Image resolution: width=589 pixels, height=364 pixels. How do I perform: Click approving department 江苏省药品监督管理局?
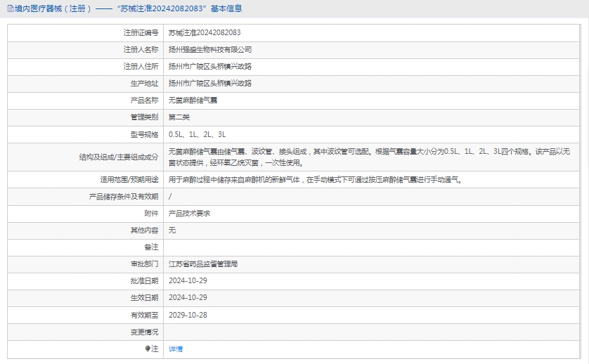(203, 264)
